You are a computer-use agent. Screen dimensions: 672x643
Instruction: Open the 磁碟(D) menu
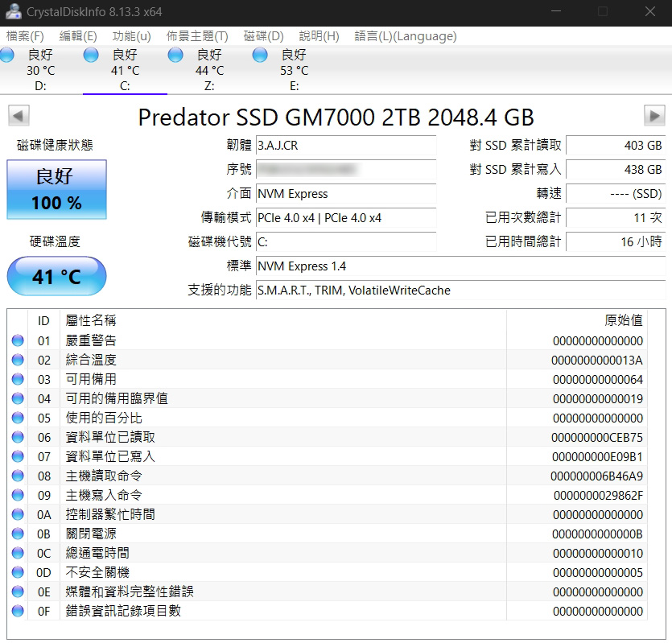(x=263, y=36)
